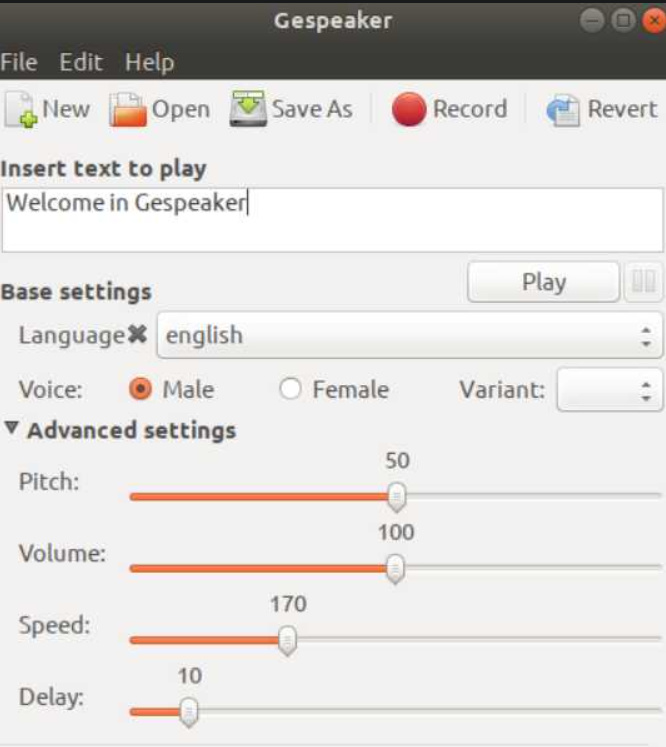Click the Volume slider handle
666x747 pixels.
click(x=395, y=569)
